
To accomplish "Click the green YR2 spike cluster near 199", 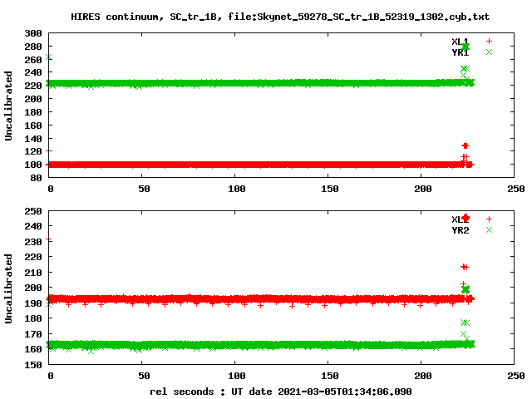I will coord(465,289).
